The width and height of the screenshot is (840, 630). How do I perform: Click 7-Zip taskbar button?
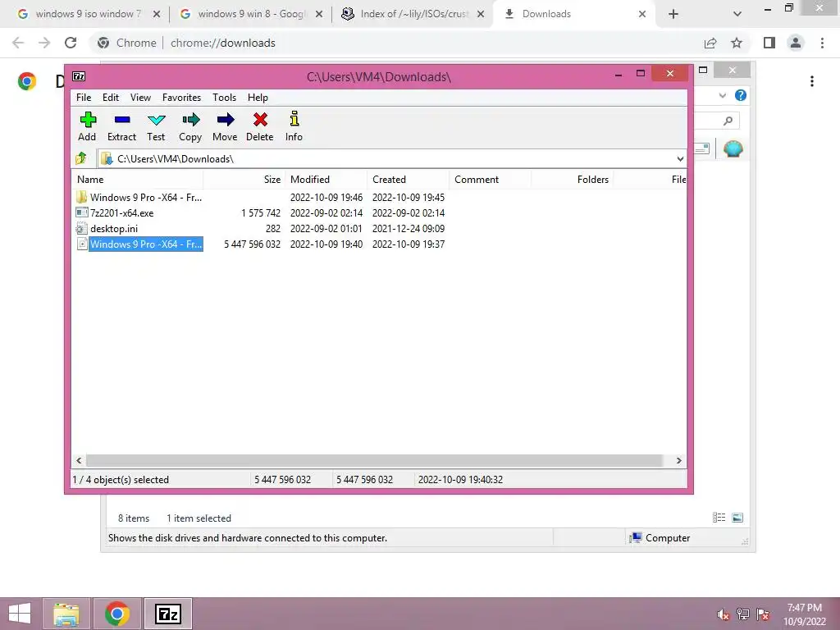pyautogui.click(x=168, y=614)
